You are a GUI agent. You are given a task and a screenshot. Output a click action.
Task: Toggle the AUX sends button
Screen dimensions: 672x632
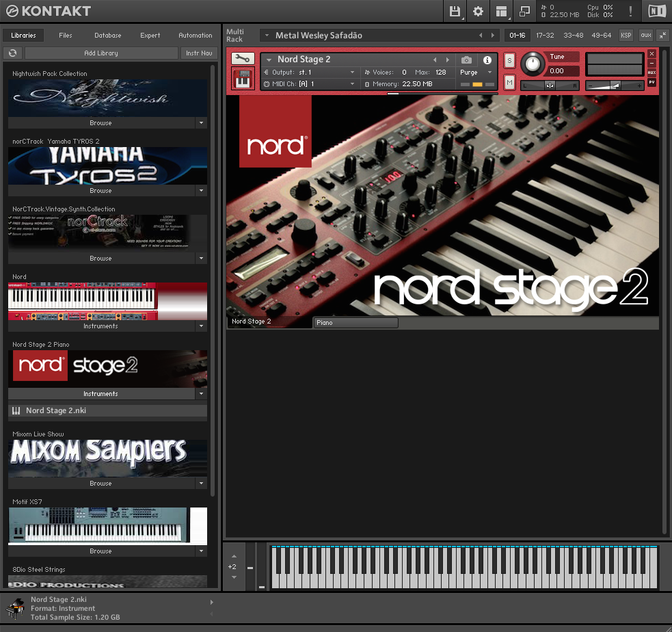tap(651, 73)
